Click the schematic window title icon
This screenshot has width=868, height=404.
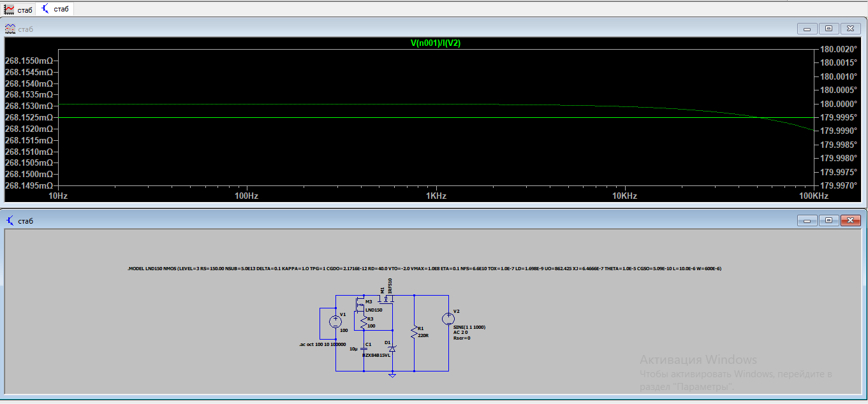point(10,220)
